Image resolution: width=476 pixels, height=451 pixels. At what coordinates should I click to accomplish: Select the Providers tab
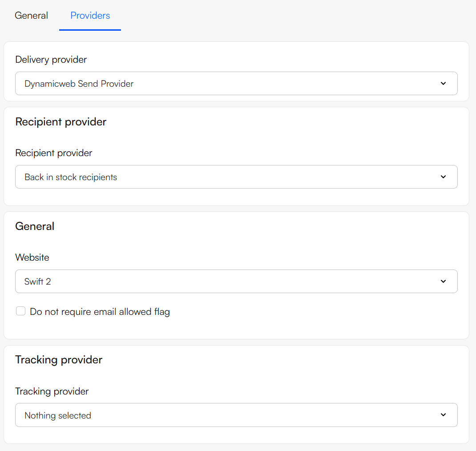[90, 16]
